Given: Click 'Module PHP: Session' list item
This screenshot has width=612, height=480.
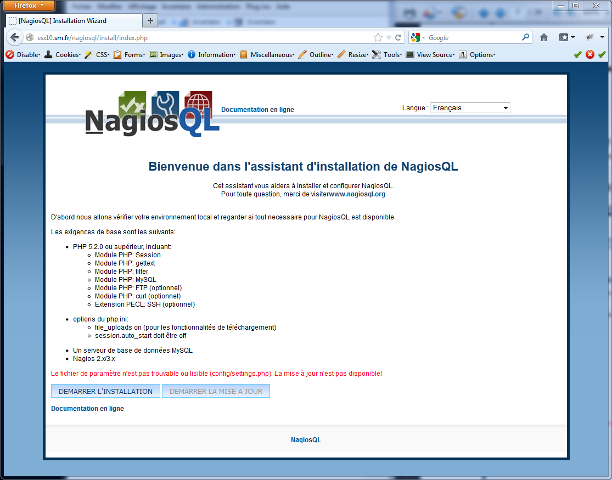Looking at the screenshot, I should pos(128,255).
